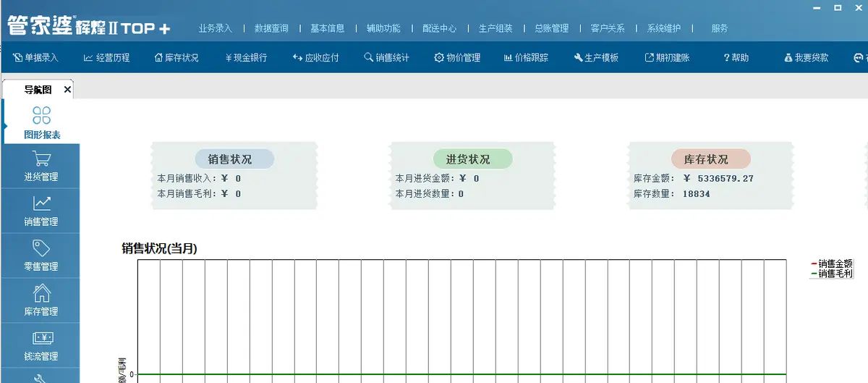
Task: Open the 配送中心 menu
Action: 439,28
